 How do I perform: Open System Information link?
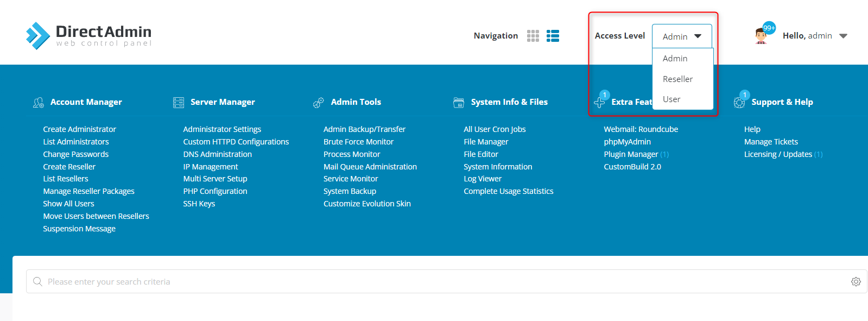[498, 167]
